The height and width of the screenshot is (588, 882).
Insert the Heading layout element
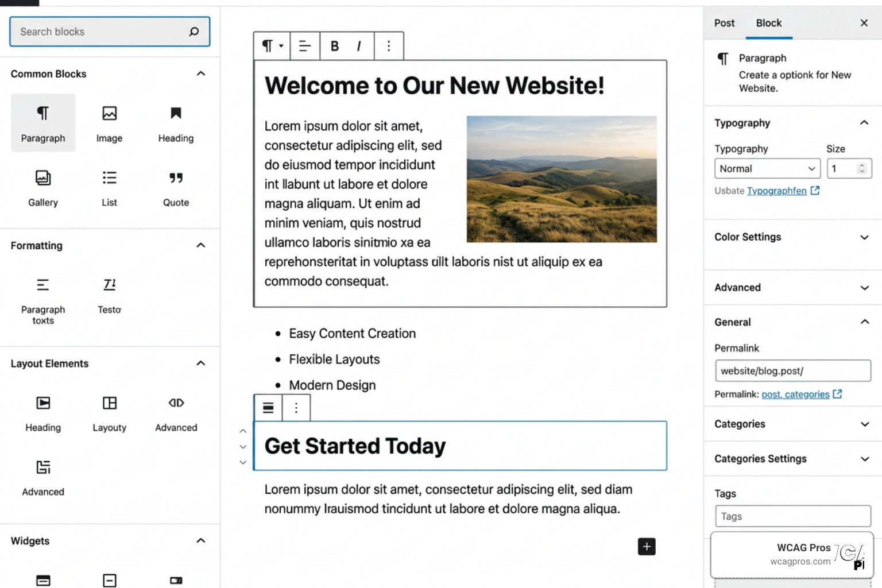(x=43, y=413)
